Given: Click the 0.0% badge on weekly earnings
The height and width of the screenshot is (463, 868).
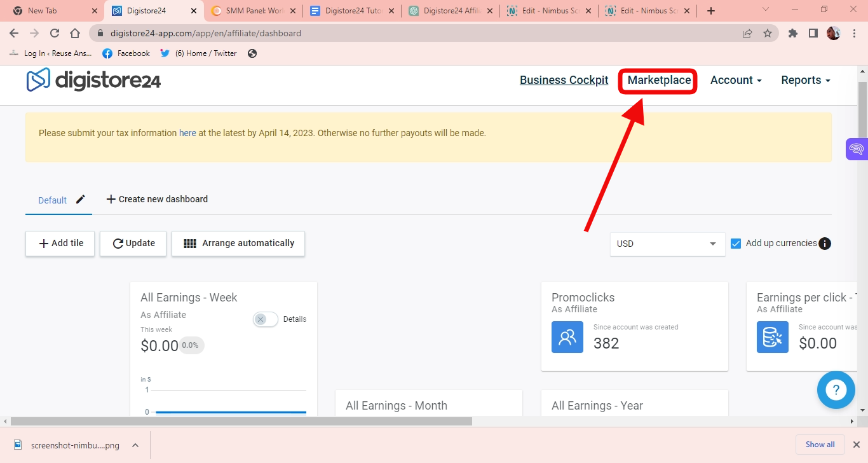Looking at the screenshot, I should 191,345.
